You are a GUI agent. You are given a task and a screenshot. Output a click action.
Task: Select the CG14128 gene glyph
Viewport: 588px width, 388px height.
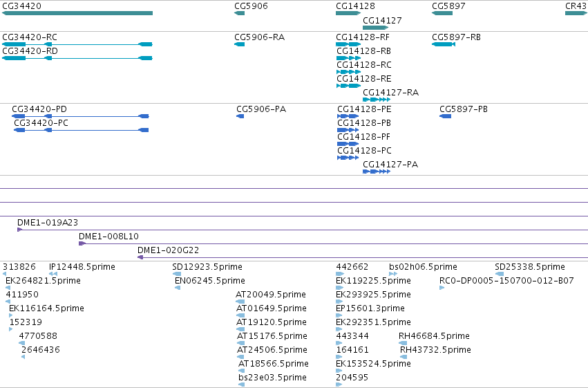pos(348,13)
